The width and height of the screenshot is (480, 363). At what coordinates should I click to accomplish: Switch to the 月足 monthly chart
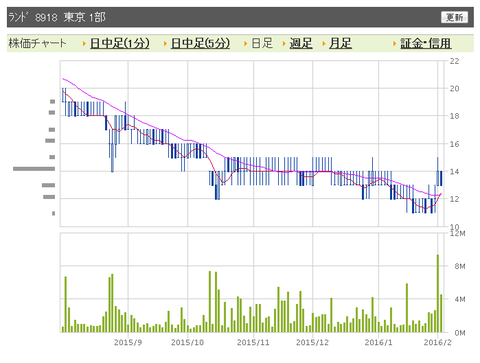point(340,43)
